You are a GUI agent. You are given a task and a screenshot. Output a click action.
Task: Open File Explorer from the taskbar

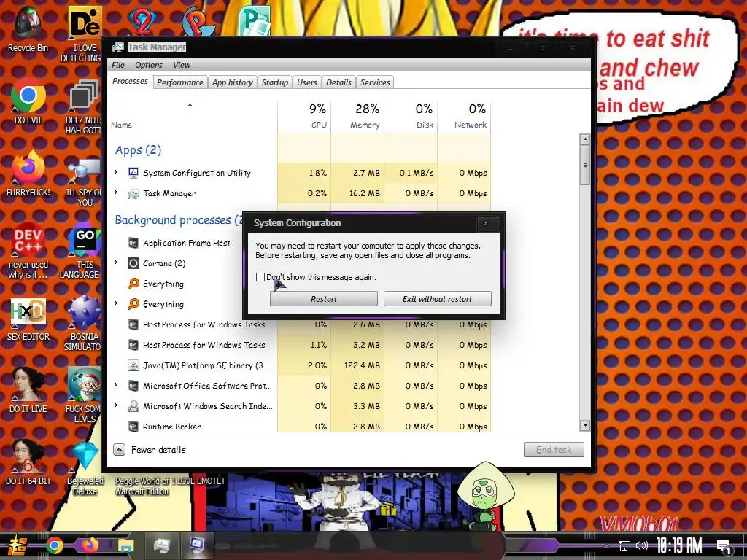click(x=125, y=545)
